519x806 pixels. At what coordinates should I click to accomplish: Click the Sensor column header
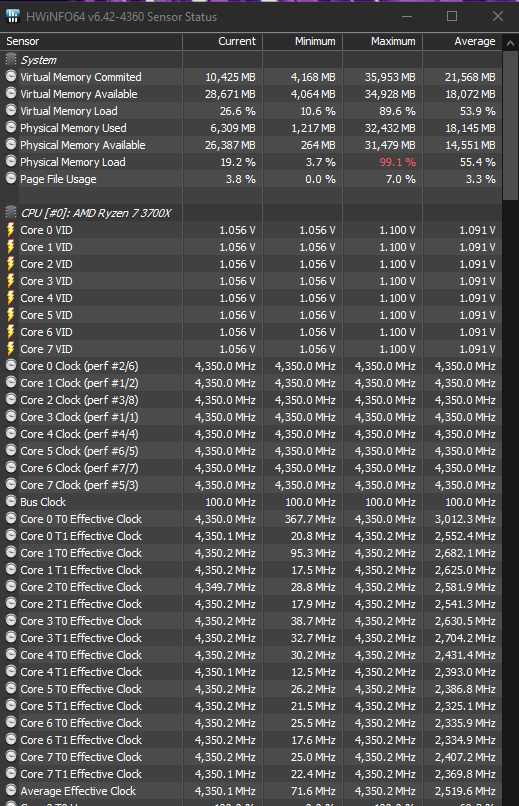91,41
